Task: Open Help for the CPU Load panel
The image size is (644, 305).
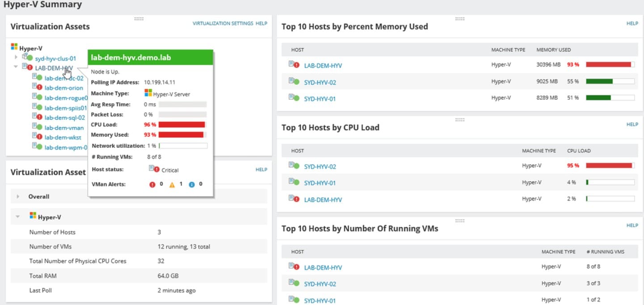Action: click(632, 124)
